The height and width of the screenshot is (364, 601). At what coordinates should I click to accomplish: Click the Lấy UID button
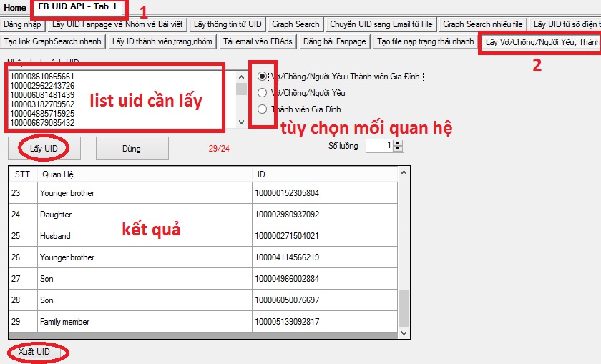(x=44, y=149)
